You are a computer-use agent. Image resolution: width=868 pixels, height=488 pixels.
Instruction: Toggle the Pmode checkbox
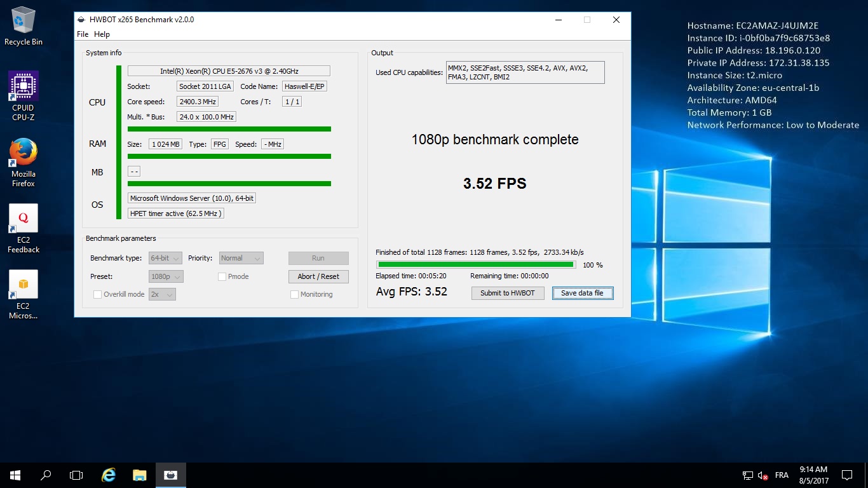pos(222,276)
